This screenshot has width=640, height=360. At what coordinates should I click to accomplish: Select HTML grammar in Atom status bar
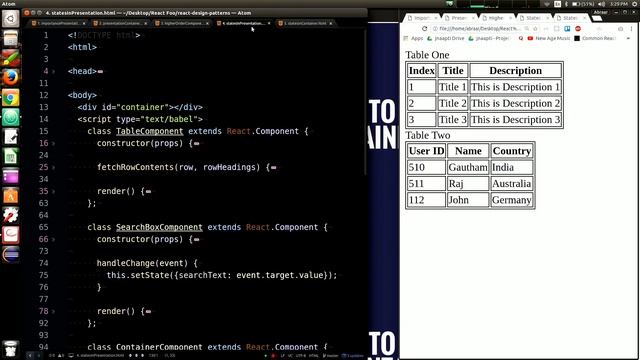coord(313,356)
